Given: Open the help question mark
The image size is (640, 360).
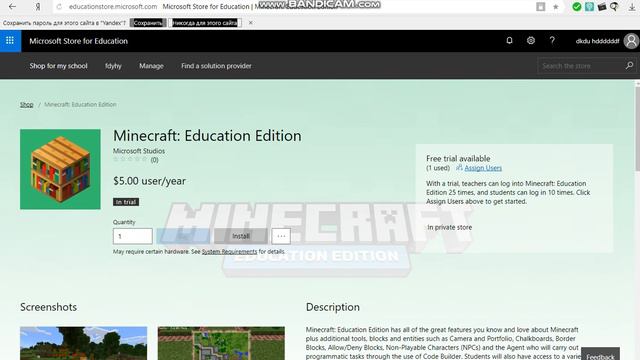Looking at the screenshot, I should 552,40.
